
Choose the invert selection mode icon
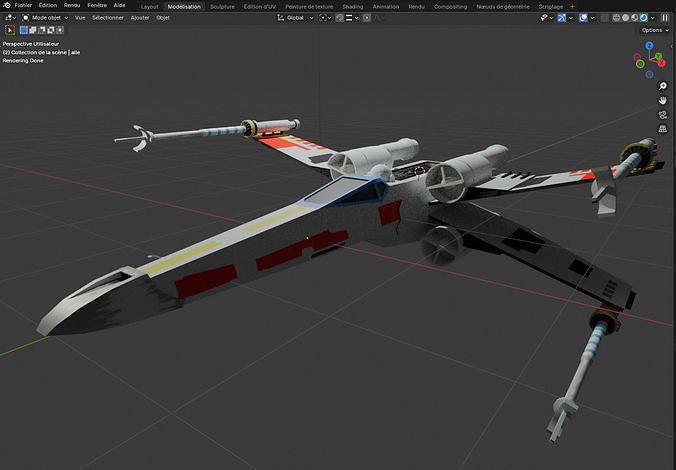point(51,30)
